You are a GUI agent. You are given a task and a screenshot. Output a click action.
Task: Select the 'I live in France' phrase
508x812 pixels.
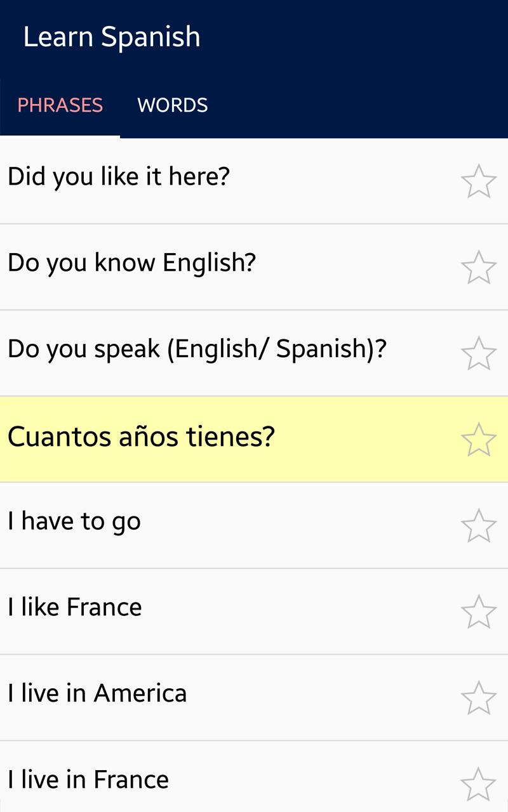coord(88,780)
